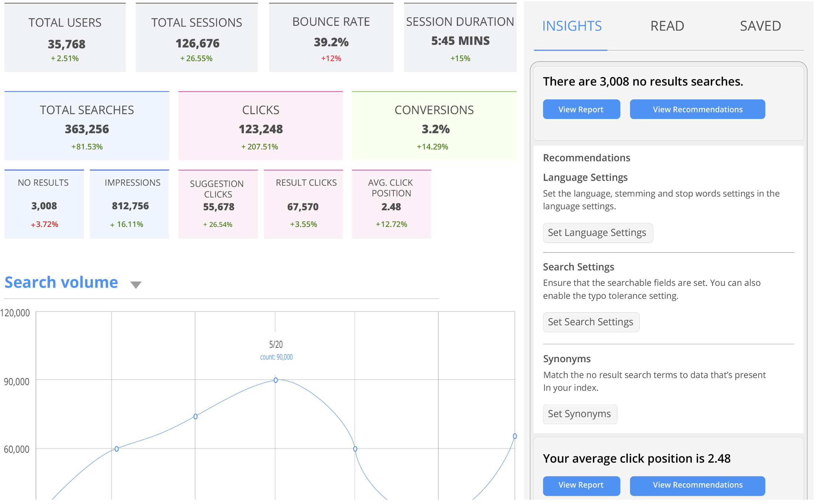Select the RESULT CLICKS metric card
The width and height of the screenshot is (818, 504).
pyautogui.click(x=303, y=204)
